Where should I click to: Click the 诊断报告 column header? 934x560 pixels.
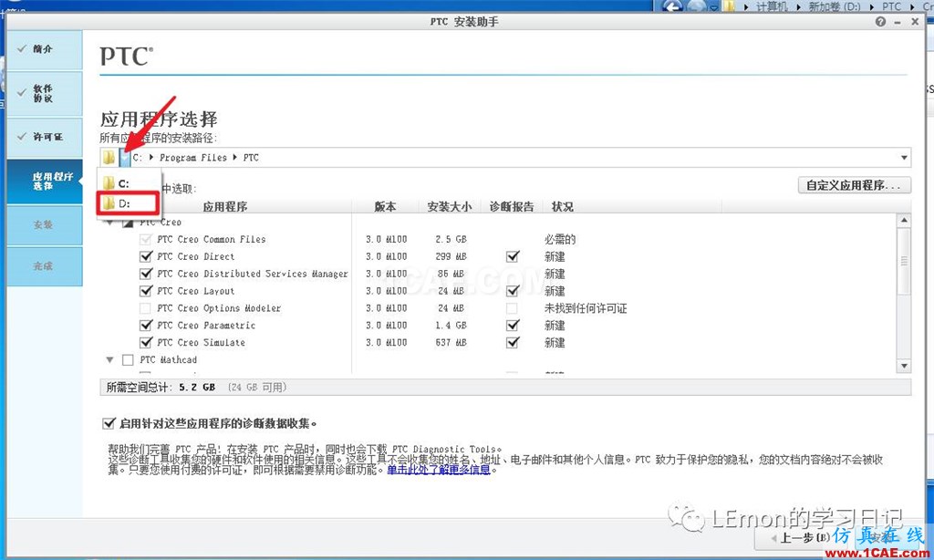512,207
